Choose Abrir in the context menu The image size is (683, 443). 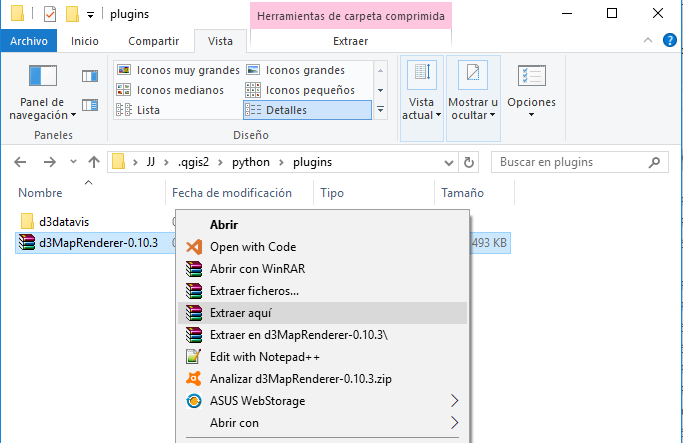coord(322,225)
